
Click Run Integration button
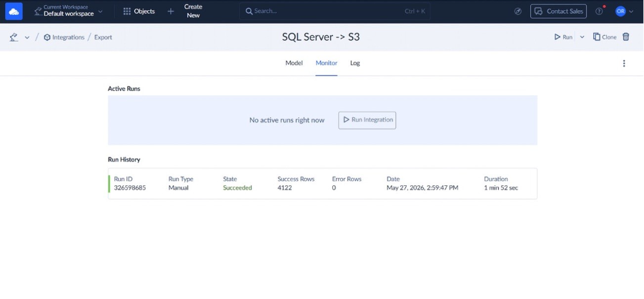click(x=367, y=120)
